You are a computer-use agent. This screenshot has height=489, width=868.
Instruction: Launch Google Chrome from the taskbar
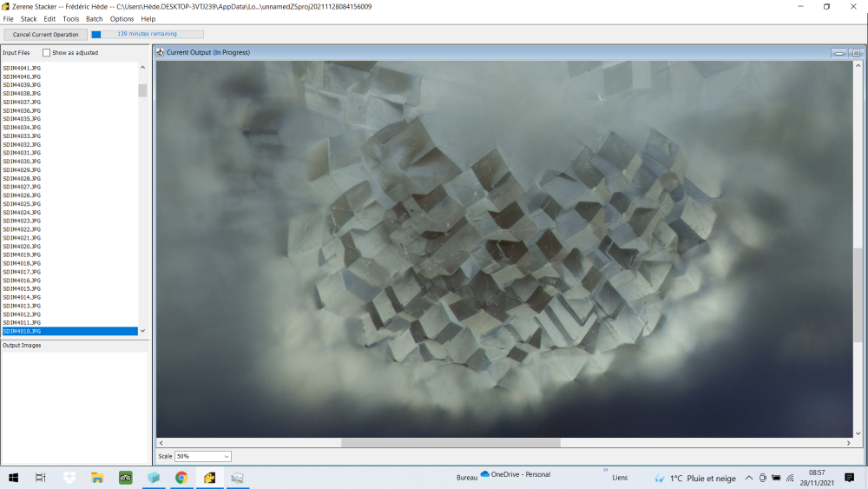tap(181, 478)
